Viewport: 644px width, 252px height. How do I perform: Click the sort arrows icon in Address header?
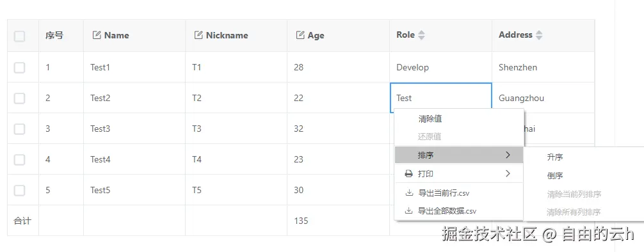[x=539, y=35]
